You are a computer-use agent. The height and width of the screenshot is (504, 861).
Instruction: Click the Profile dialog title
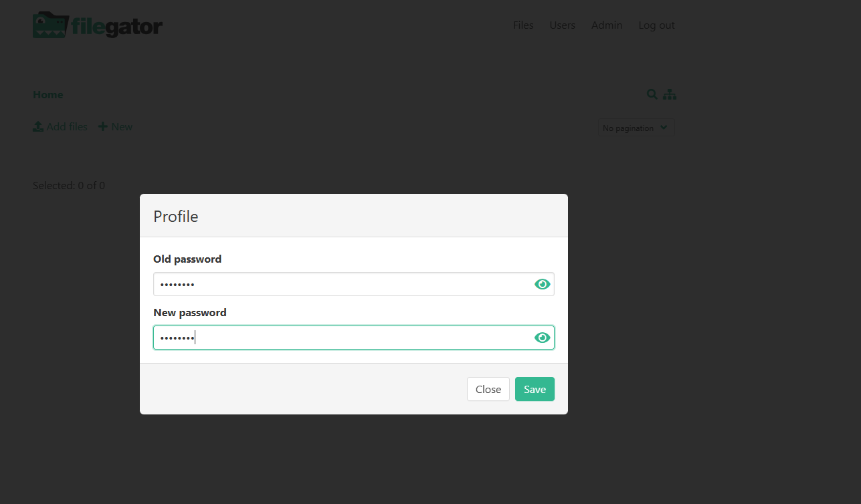(176, 216)
